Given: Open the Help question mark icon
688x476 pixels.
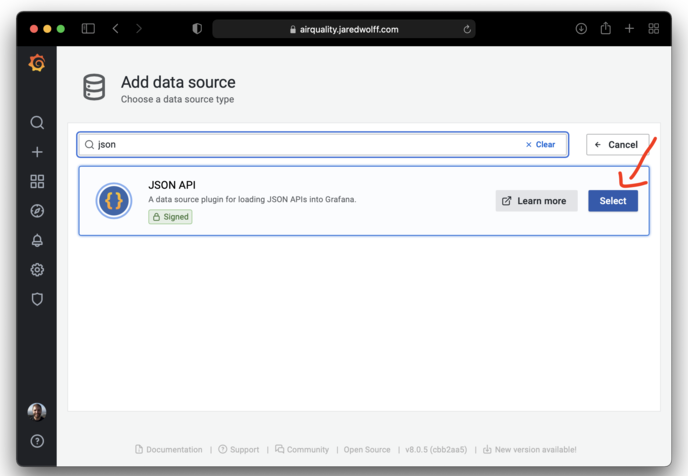Looking at the screenshot, I should click(x=37, y=441).
